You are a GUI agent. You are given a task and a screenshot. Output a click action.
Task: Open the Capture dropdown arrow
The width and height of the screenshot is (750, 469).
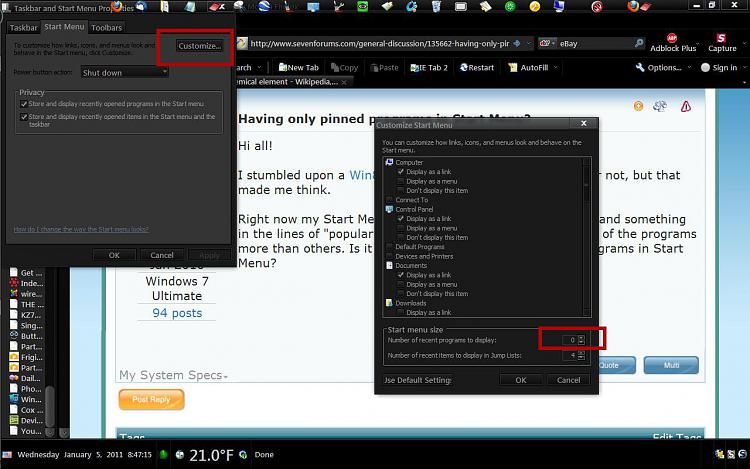(744, 44)
